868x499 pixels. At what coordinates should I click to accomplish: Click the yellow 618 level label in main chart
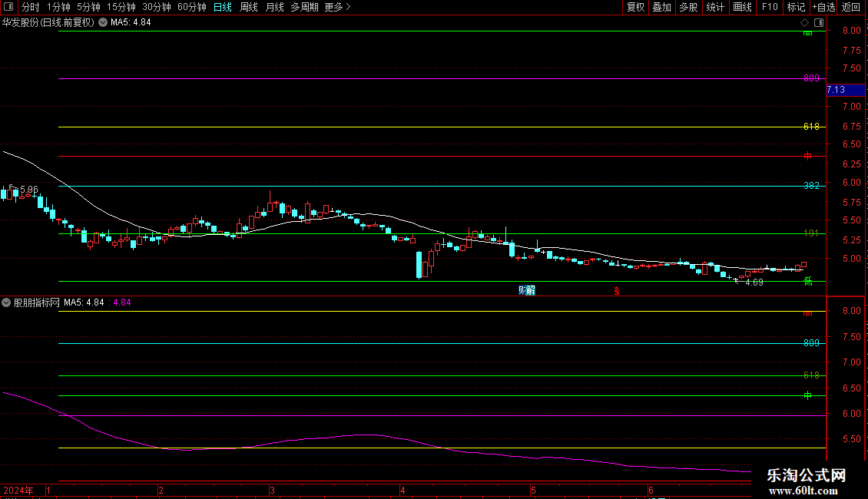(x=811, y=127)
